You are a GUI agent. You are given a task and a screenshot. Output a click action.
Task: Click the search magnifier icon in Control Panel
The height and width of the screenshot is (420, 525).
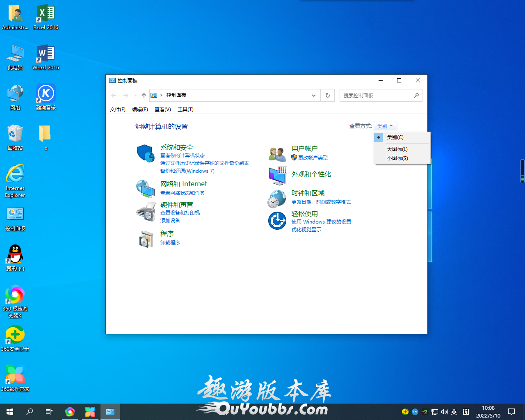click(416, 95)
